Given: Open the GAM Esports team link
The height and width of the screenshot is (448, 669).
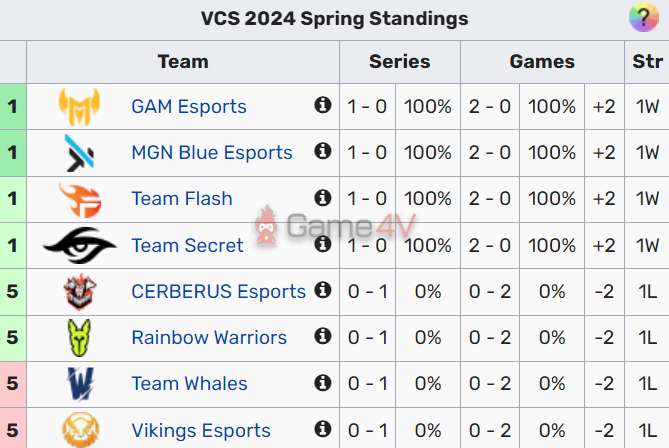Looking at the screenshot, I should [x=189, y=106].
